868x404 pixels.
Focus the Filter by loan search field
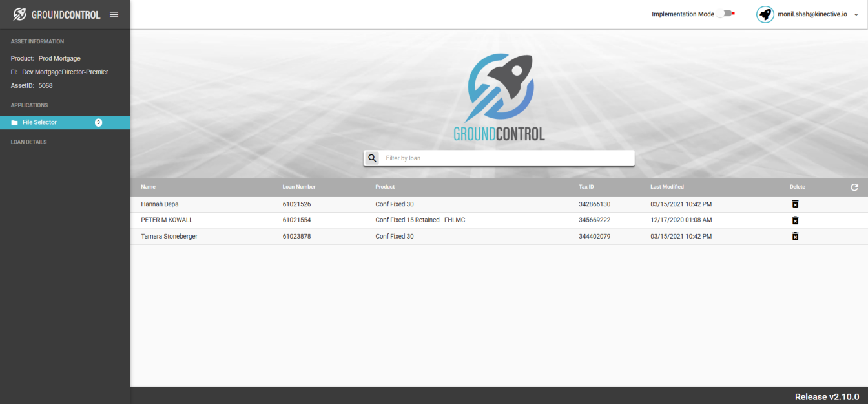507,158
